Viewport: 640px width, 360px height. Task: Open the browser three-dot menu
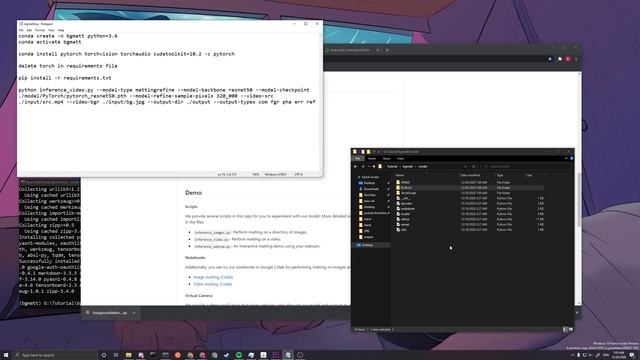coord(576,59)
